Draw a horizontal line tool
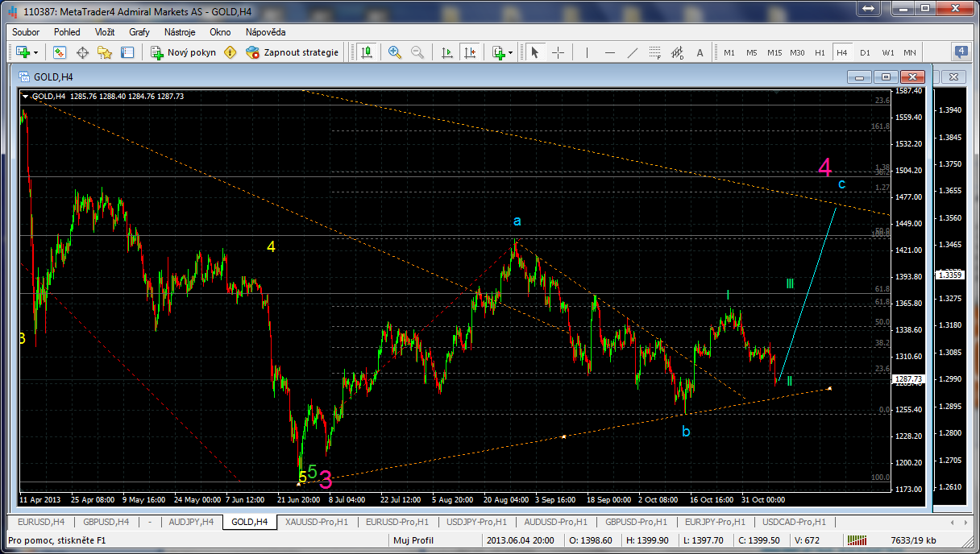980x554 pixels. 610,52
